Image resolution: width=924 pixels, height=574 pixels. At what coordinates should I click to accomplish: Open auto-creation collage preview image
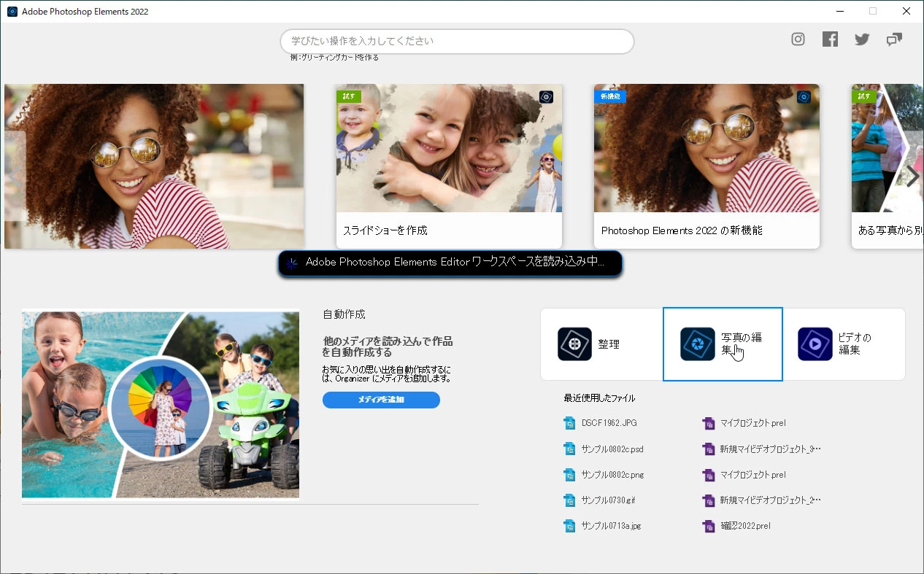point(161,405)
